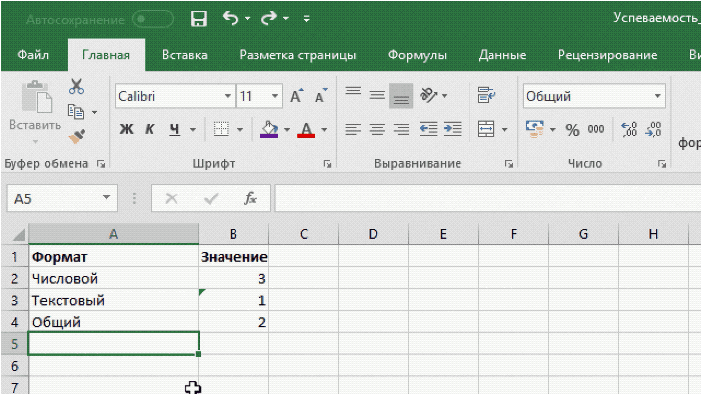Open font color dropdown arrow
Image resolution: width=702 pixels, height=395 pixels.
pos(324,129)
